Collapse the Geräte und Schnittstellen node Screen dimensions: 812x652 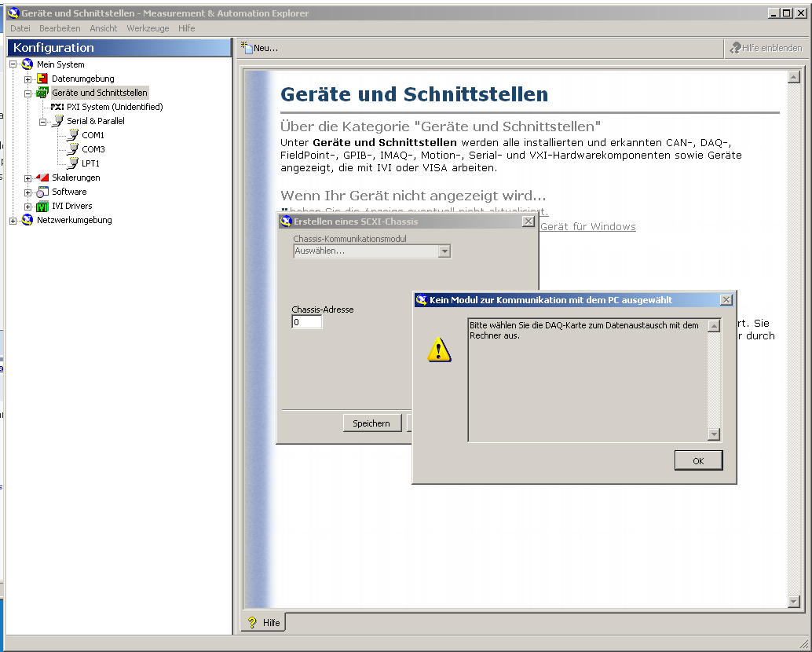point(28,93)
